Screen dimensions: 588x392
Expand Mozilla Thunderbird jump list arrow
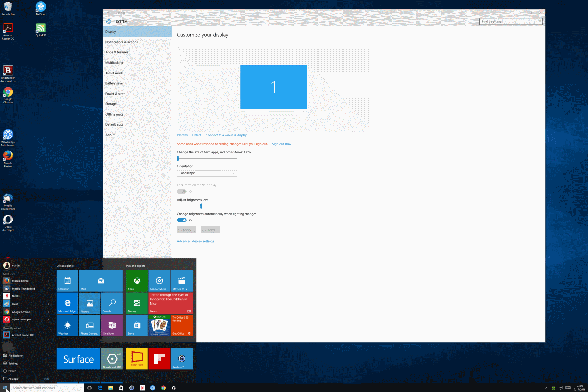pos(49,289)
